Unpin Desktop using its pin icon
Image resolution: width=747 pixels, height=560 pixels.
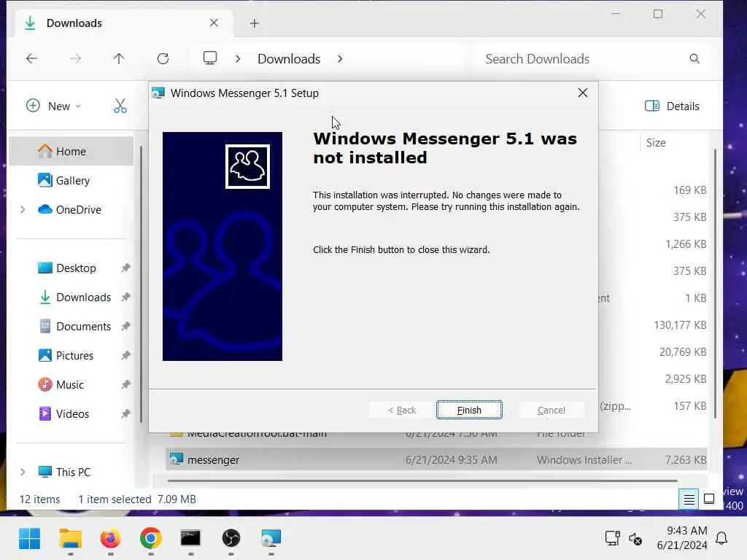pyautogui.click(x=125, y=268)
